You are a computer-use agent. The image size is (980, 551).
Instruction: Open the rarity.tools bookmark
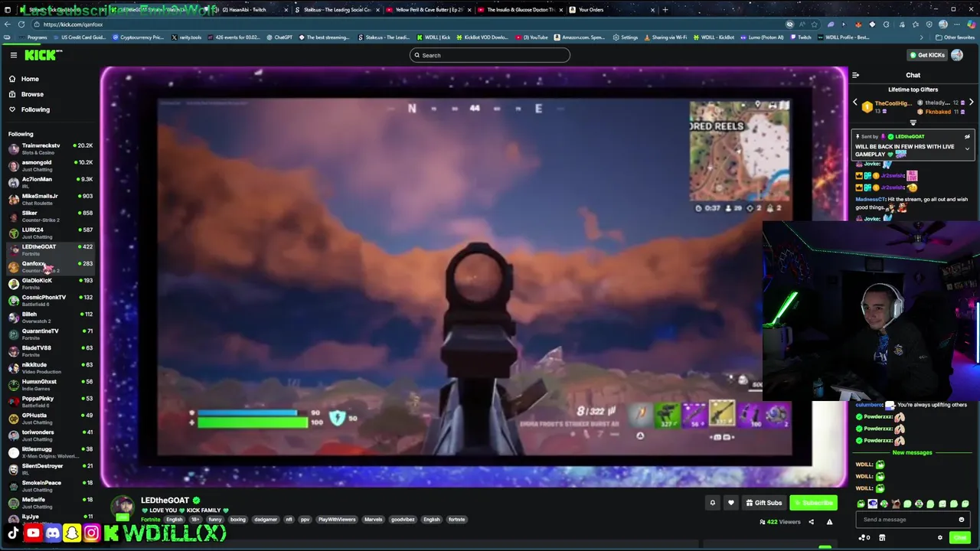(185, 37)
